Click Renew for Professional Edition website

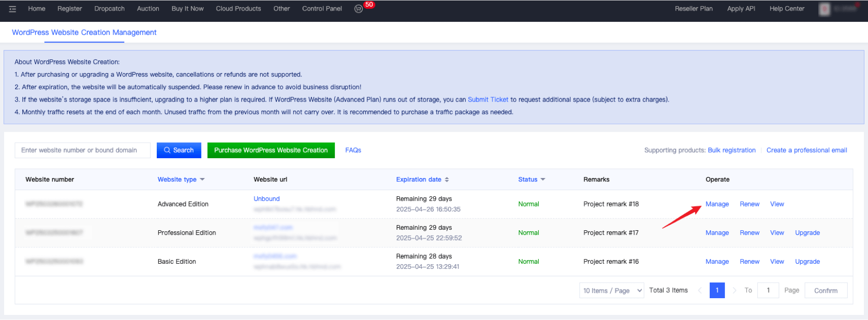pyautogui.click(x=749, y=233)
